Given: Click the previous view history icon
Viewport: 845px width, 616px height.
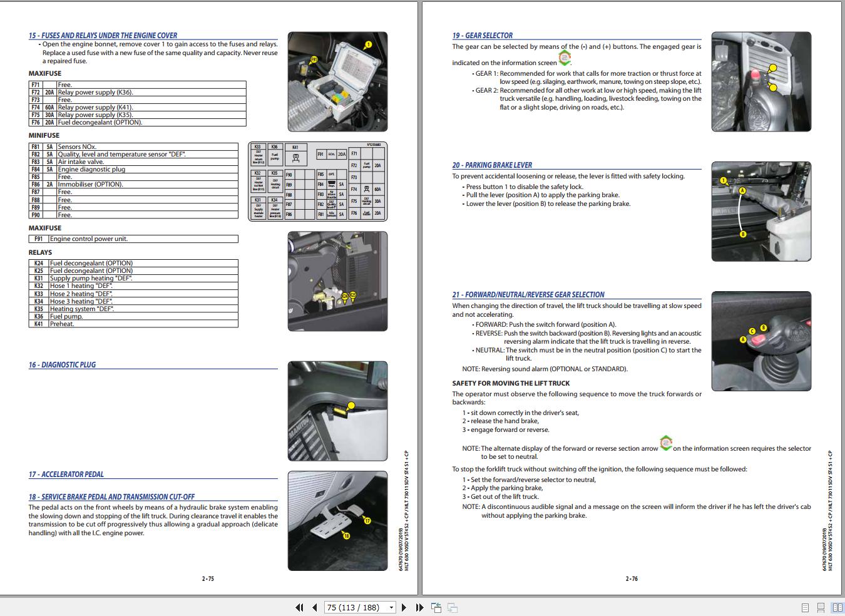Looking at the screenshot, I should [435, 607].
